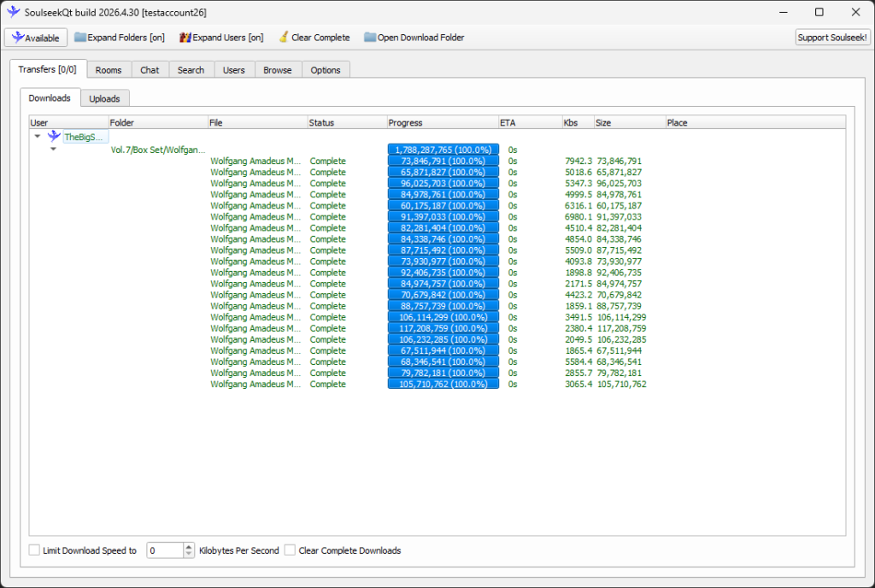The height and width of the screenshot is (588, 875).
Task: Minimize the SoulseekQt window
Action: click(784, 12)
